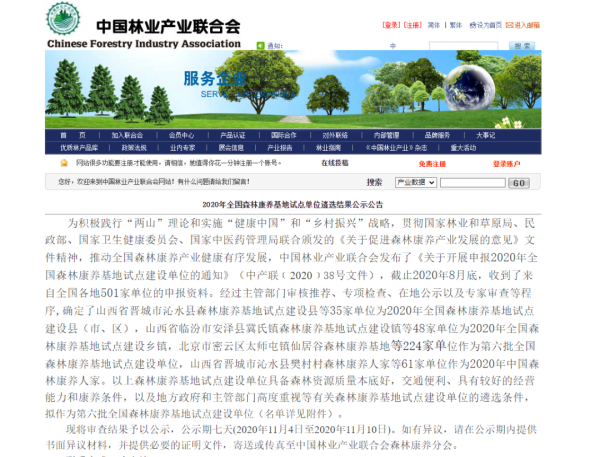Open the 在线答疑 link
This screenshot has width=600, height=457.
pos(335,162)
